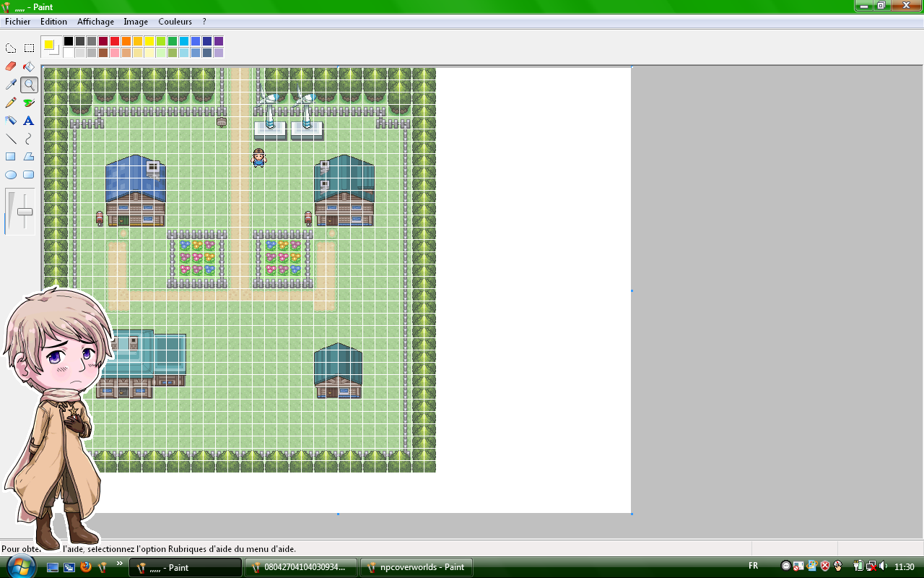Viewport: 924px width, 578px height.
Task: Launch Firefox from quick launch
Action: click(86, 567)
